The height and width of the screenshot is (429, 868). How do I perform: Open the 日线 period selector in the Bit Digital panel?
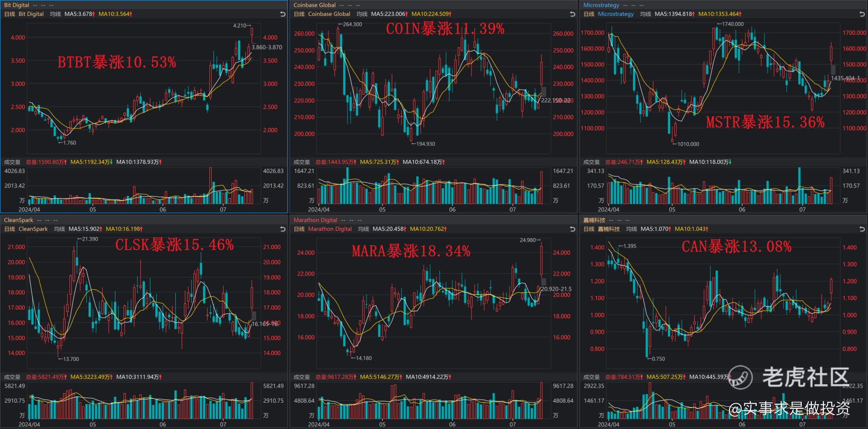click(10, 14)
